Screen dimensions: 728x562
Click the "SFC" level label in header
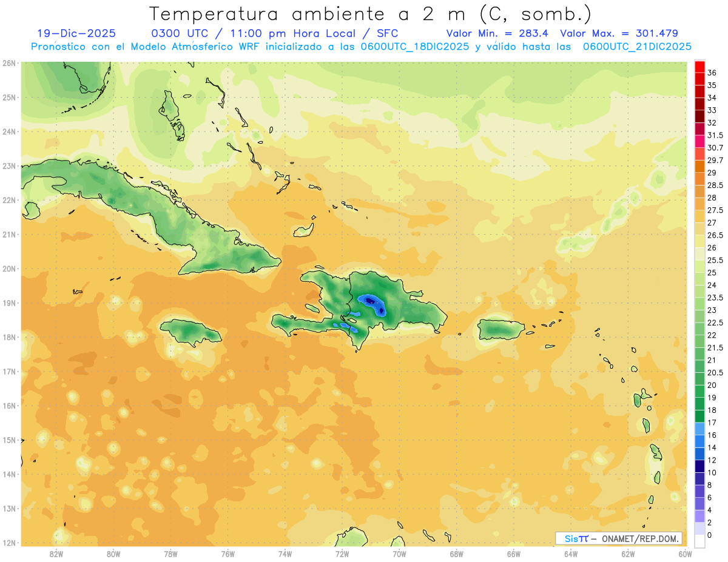387,33
